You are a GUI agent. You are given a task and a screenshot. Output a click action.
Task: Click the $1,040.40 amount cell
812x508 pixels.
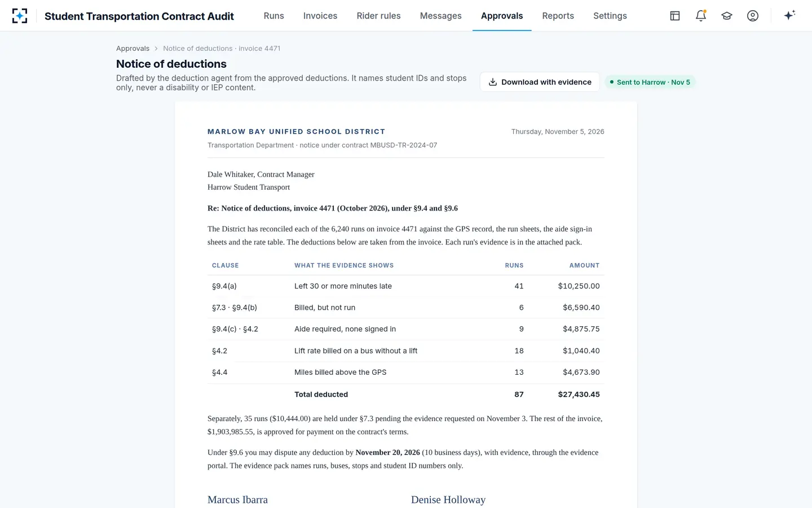click(x=581, y=351)
